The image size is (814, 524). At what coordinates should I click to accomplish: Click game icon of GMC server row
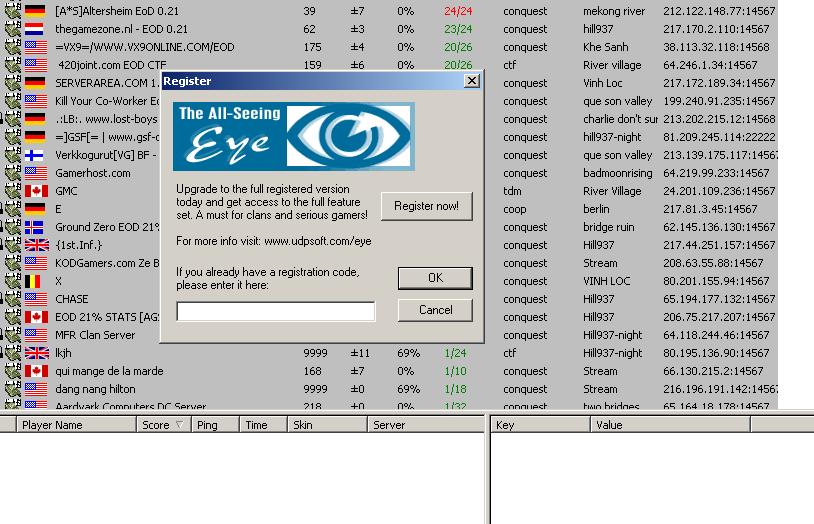click(12, 191)
